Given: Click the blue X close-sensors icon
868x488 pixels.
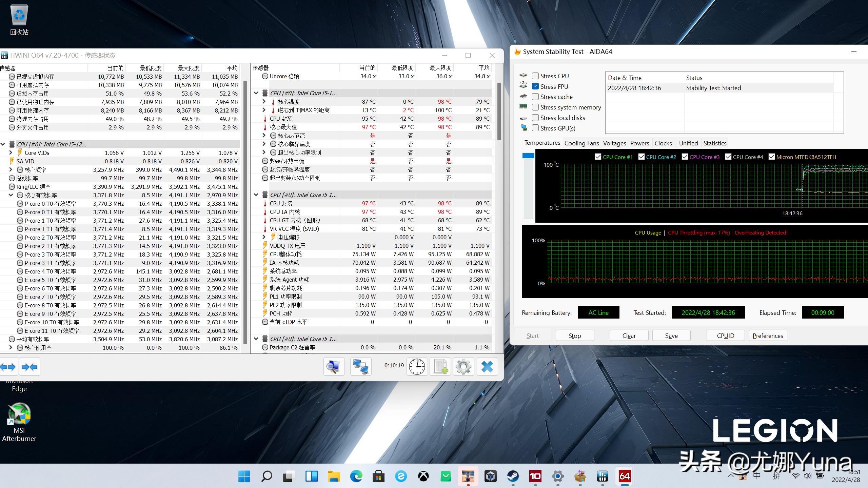Looking at the screenshot, I should [487, 367].
